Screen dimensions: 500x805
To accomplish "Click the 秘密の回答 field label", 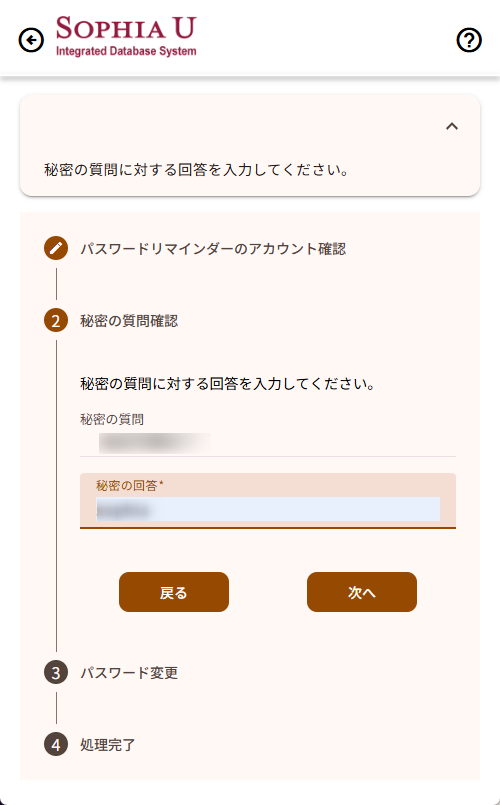I will (129, 485).
